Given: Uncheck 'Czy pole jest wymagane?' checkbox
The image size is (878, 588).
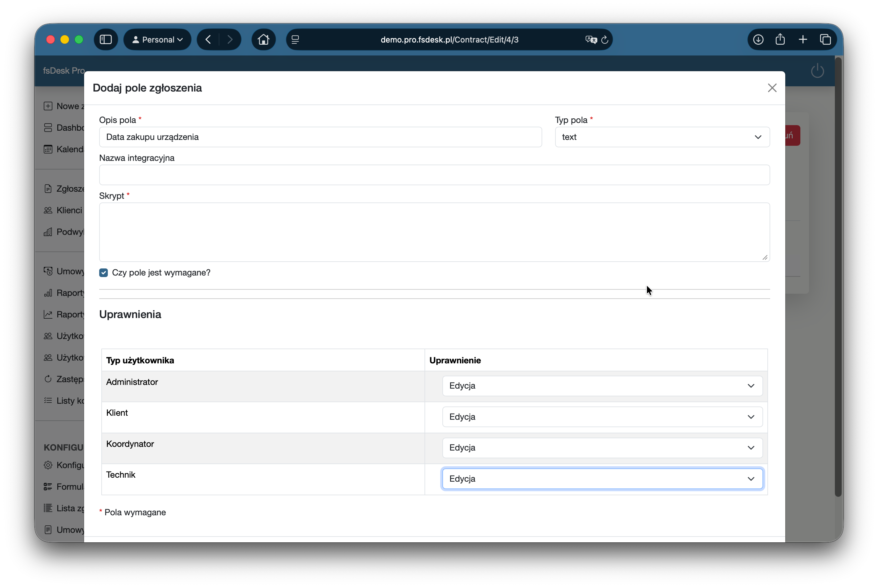Looking at the screenshot, I should 104,273.
